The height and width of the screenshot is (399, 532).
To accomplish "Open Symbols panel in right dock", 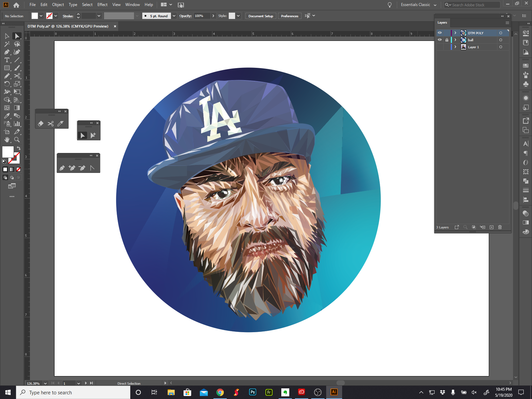I will [x=526, y=84].
